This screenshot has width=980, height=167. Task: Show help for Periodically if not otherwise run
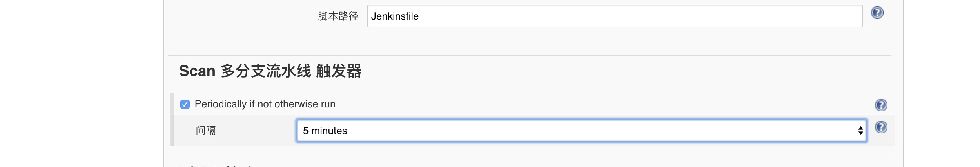[881, 105]
